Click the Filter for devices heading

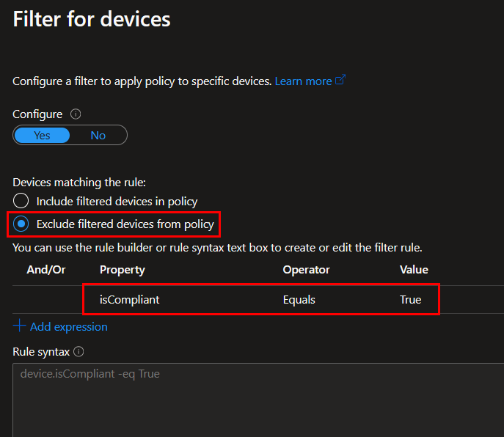click(x=92, y=19)
